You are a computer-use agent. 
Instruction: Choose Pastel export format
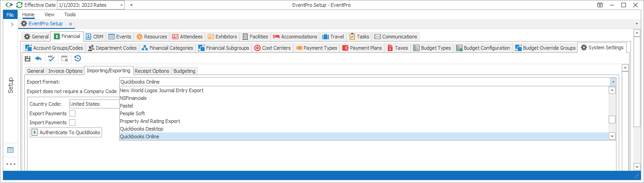coord(364,106)
